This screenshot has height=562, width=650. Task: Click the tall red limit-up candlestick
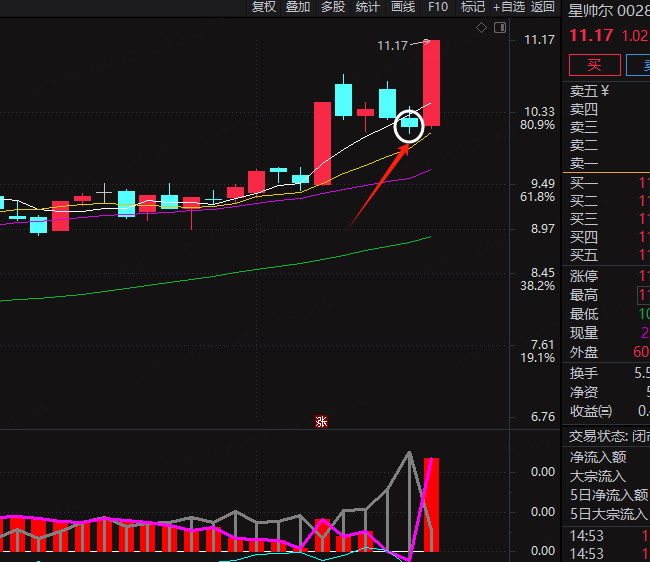coord(431,83)
